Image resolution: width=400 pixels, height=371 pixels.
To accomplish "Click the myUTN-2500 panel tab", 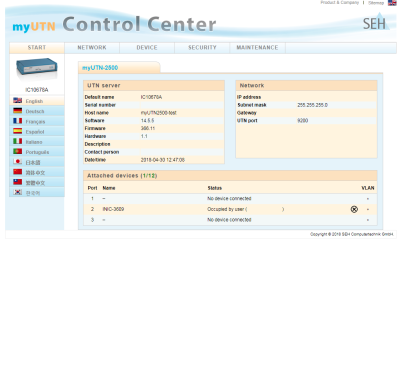I will click(x=100, y=68).
